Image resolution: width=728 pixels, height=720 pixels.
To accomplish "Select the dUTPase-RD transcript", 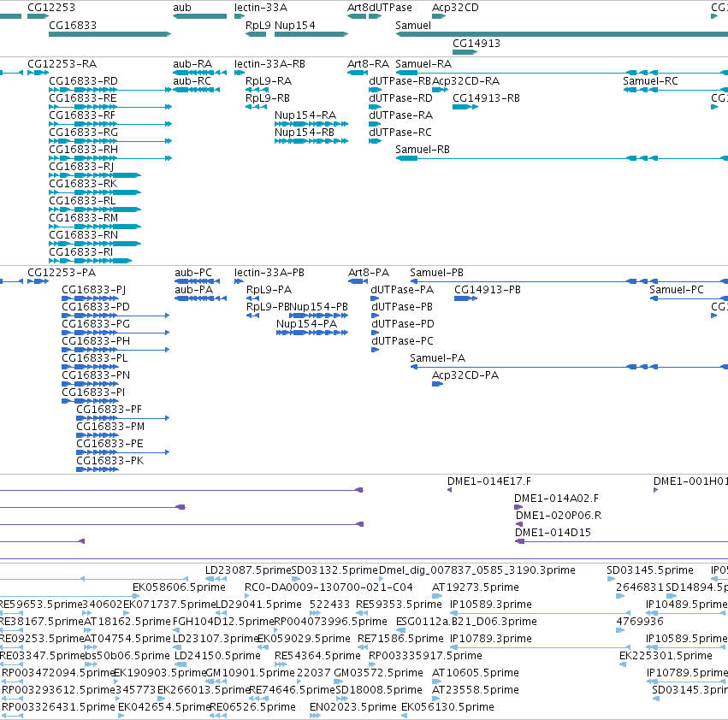I will click(x=400, y=98).
